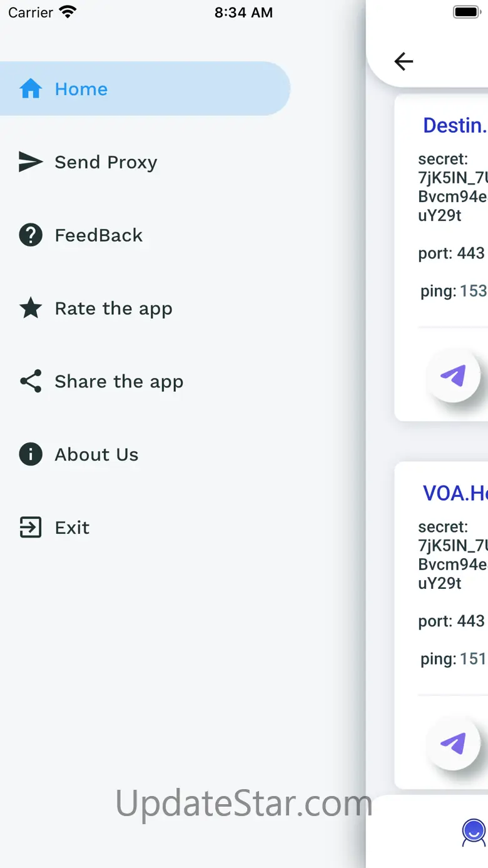Click the About Us info icon
Image resolution: width=488 pixels, height=868 pixels.
[31, 454]
